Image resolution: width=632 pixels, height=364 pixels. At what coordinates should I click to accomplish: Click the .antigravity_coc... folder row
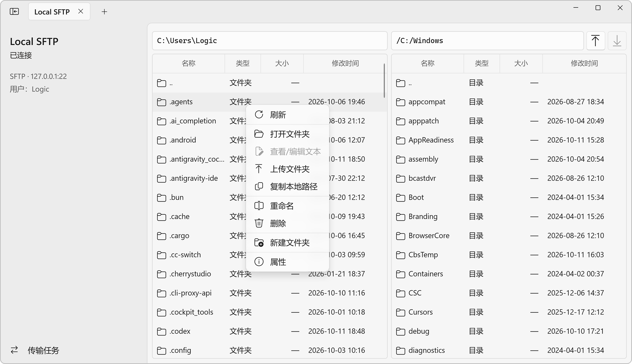[x=270, y=159]
